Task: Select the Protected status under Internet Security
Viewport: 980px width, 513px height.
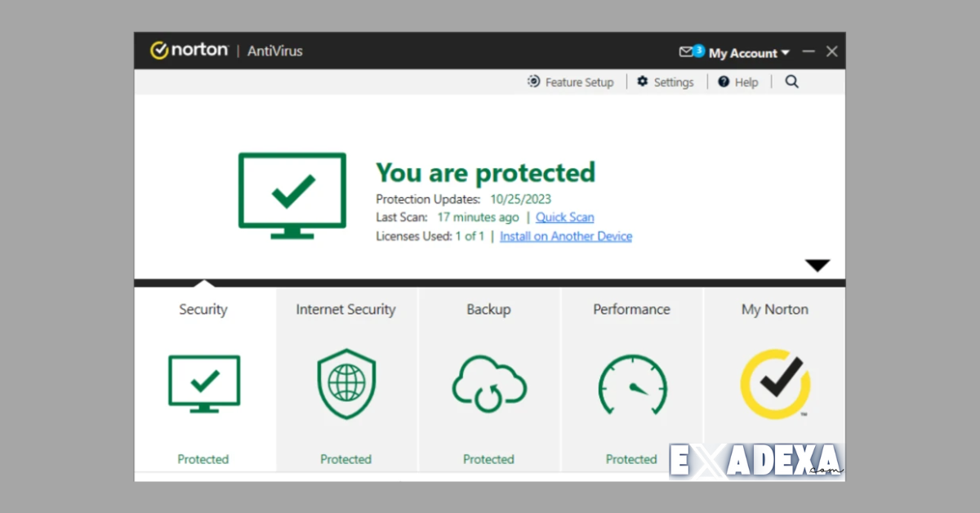Action: [x=345, y=459]
